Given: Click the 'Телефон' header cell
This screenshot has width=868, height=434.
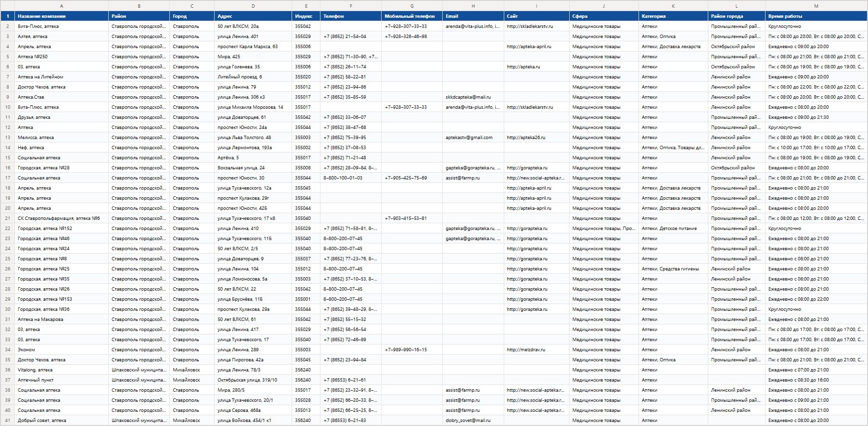Looking at the screenshot, I should pos(351,16).
